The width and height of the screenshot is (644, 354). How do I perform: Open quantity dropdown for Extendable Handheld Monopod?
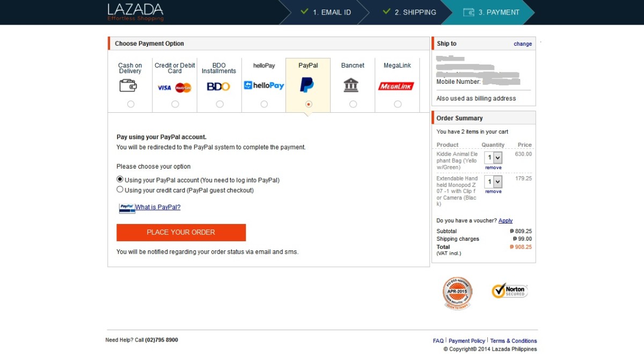pos(493,182)
